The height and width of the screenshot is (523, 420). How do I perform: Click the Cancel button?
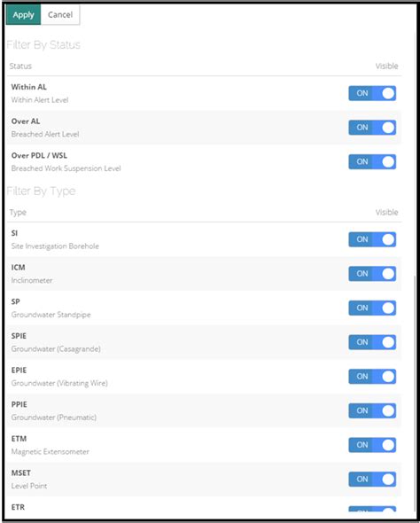(x=60, y=15)
